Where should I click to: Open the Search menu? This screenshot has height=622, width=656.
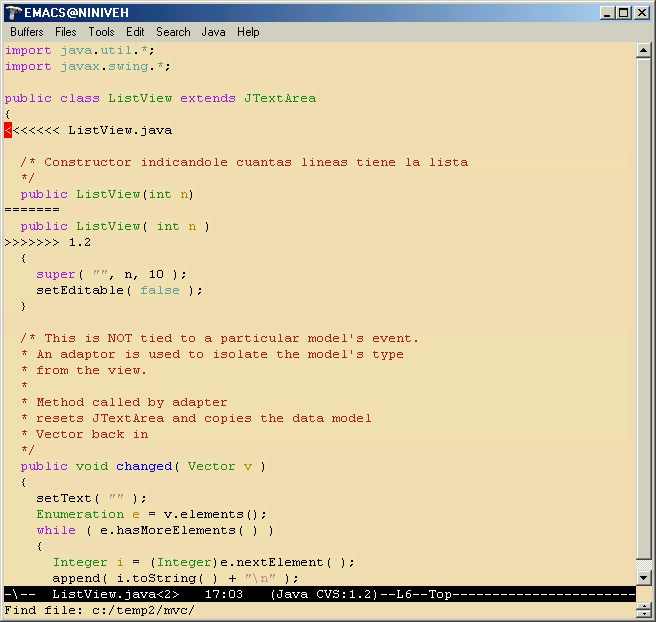click(x=173, y=32)
